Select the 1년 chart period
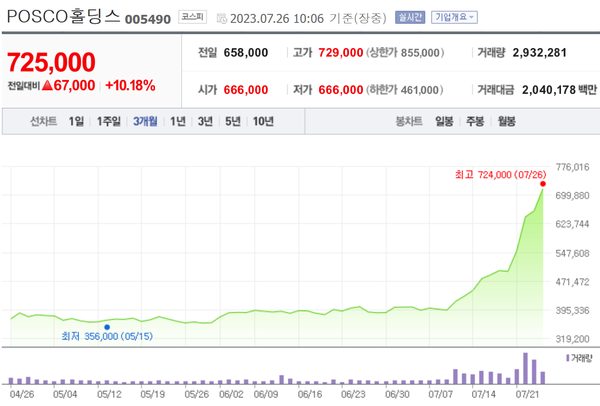 (x=178, y=122)
